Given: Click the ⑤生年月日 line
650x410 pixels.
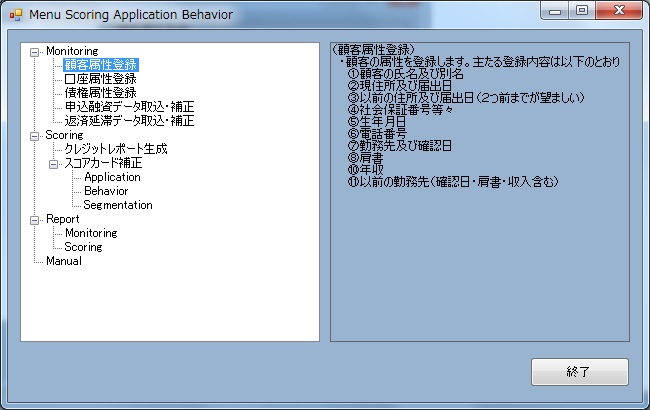Looking at the screenshot, I should tap(376, 122).
